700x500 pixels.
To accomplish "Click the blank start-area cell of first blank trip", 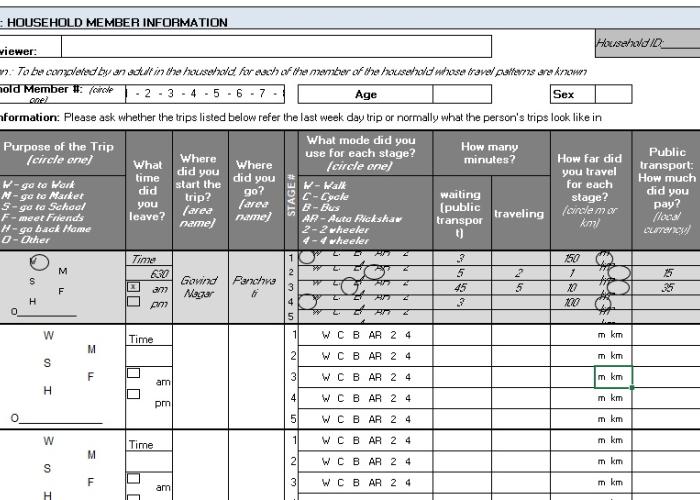I will (x=200, y=377).
